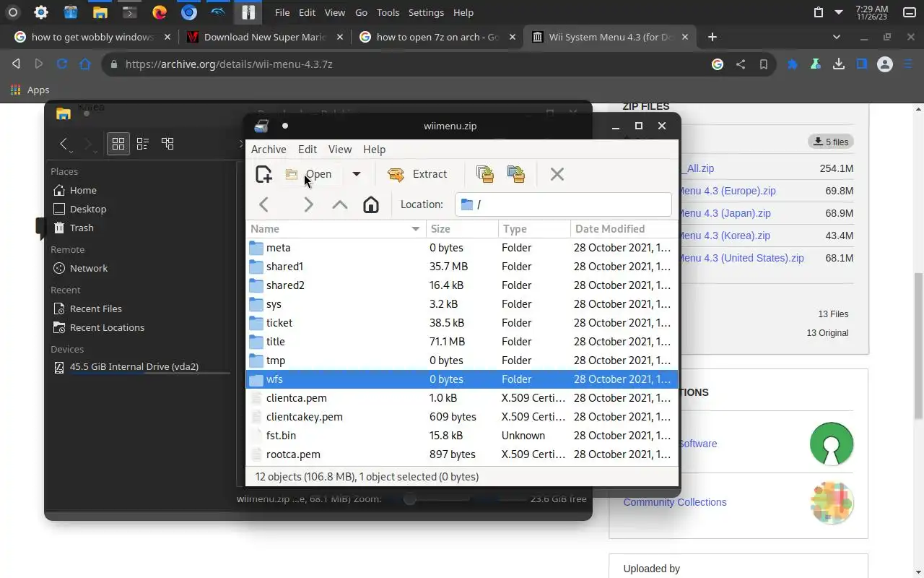Reload the archive.org page
Image resolution: width=924 pixels, height=578 pixels.
[x=62, y=64]
